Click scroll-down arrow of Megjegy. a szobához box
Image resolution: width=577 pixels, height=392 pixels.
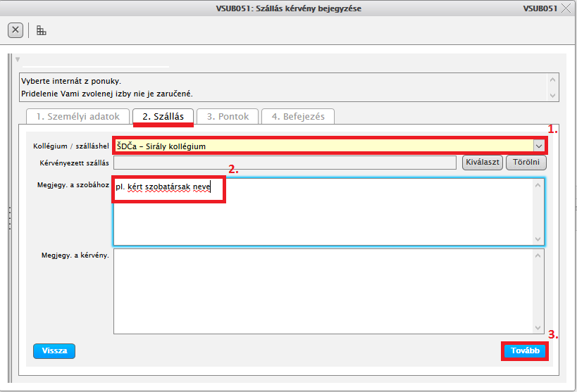tap(539, 239)
